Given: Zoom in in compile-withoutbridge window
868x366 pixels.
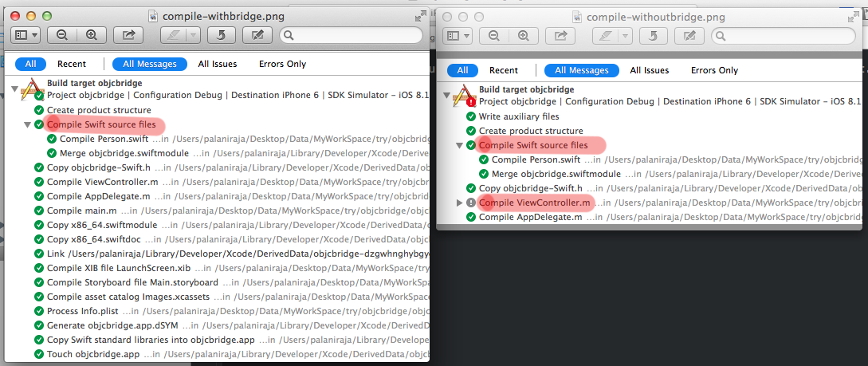Looking at the screenshot, I should pyautogui.click(x=524, y=35).
